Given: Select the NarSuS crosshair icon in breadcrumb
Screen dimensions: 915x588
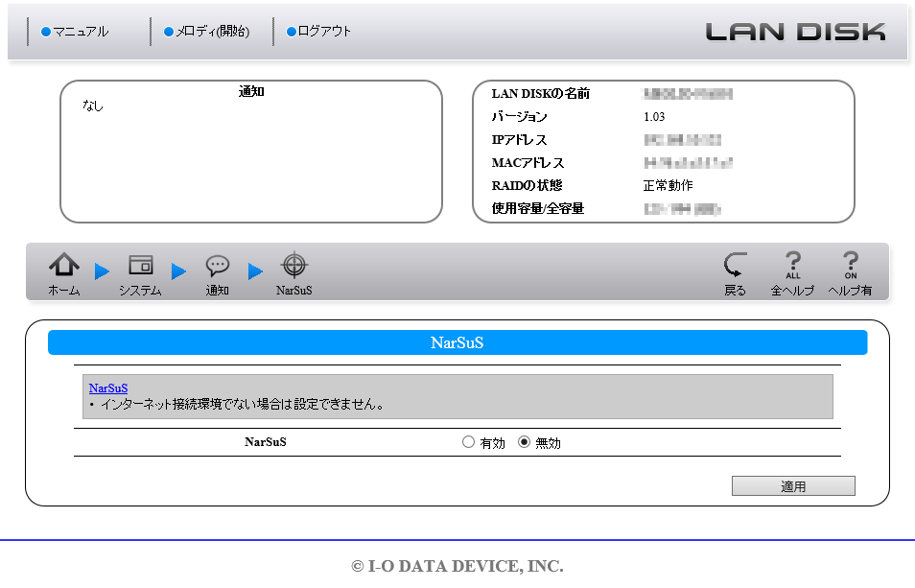Looking at the screenshot, I should [x=294, y=273].
